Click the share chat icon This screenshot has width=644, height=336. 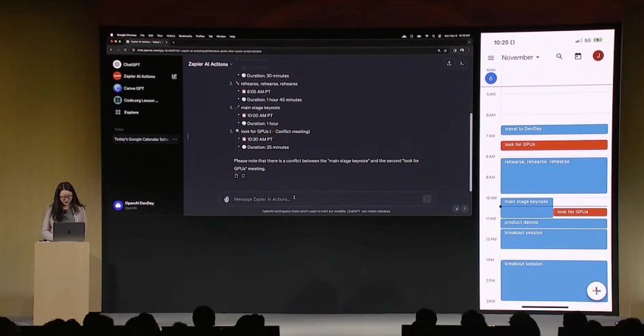click(449, 63)
